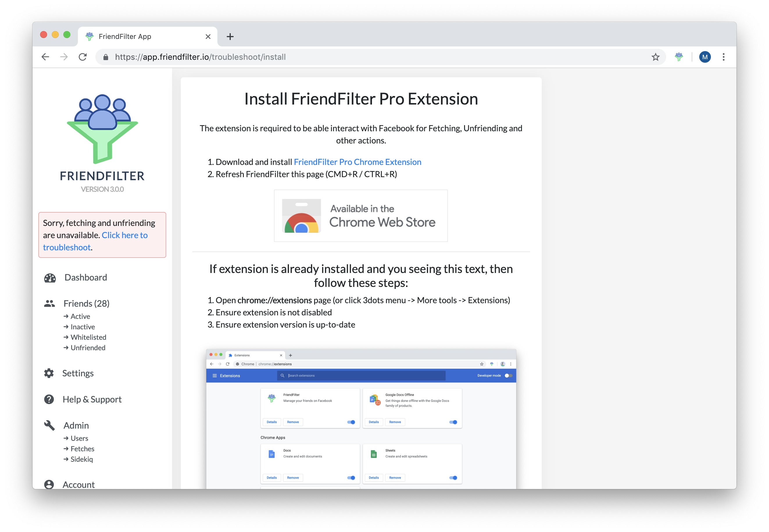Open Admin section via the wrench icon

[x=49, y=425]
